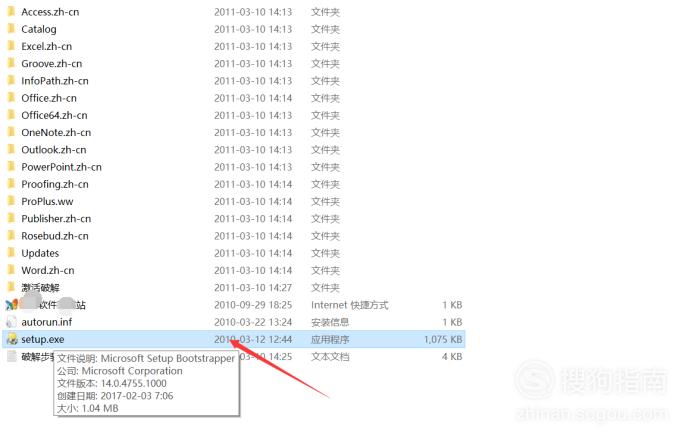The image size is (692, 448).
Task: Select the folder name OneNote.zh-cn
Action: pyautogui.click(x=56, y=132)
